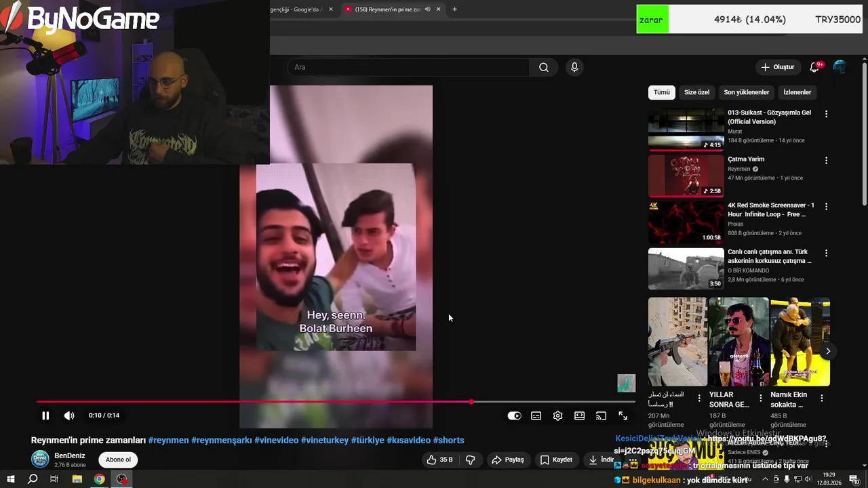Image resolution: width=868 pixels, height=488 pixels.
Task: Open the Oluştur create menu
Action: coord(777,67)
